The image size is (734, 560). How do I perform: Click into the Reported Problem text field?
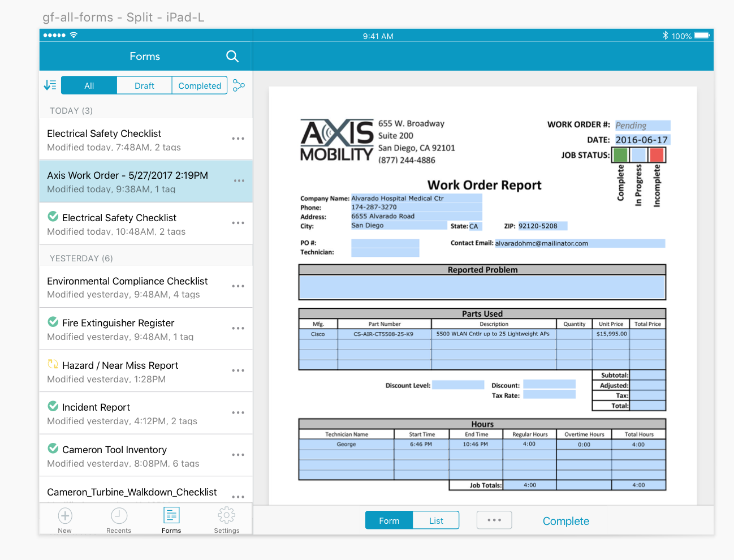pos(482,287)
